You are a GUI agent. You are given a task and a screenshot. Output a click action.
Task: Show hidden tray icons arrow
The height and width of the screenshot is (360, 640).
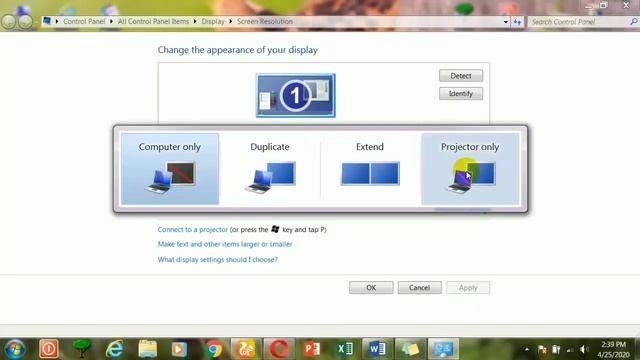pyautogui.click(x=527, y=349)
